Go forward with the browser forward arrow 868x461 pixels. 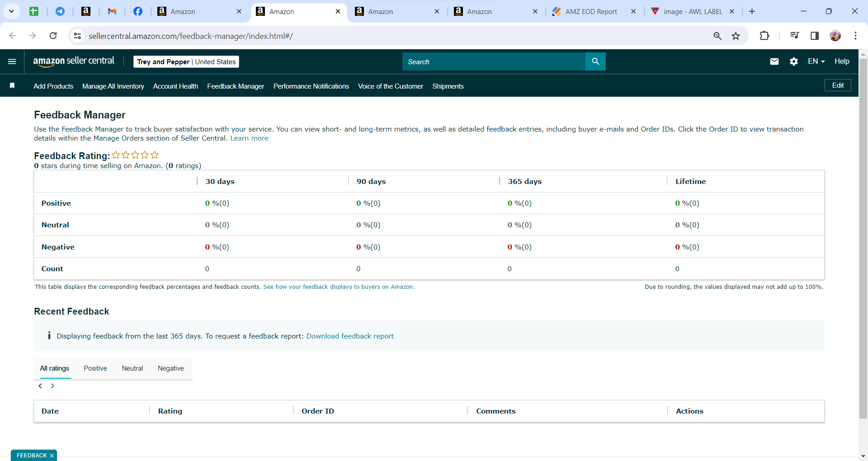[x=33, y=36]
